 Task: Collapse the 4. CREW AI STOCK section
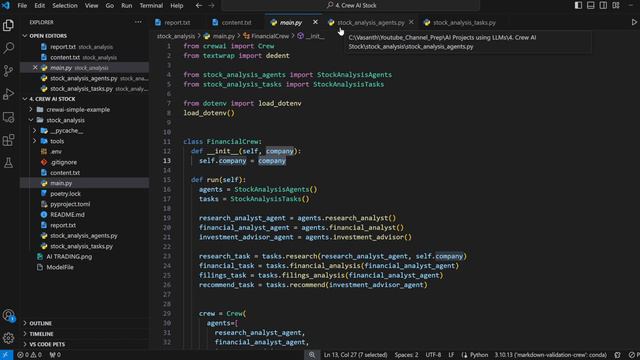[52, 99]
